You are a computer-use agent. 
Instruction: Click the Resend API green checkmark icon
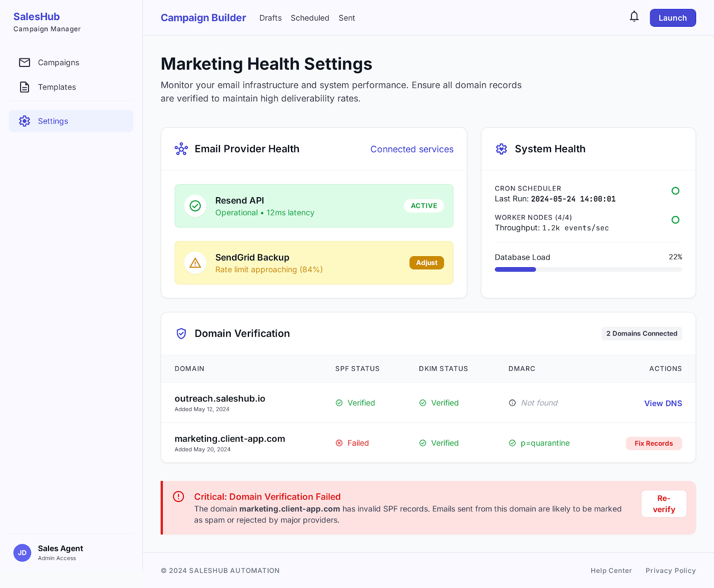pos(195,206)
